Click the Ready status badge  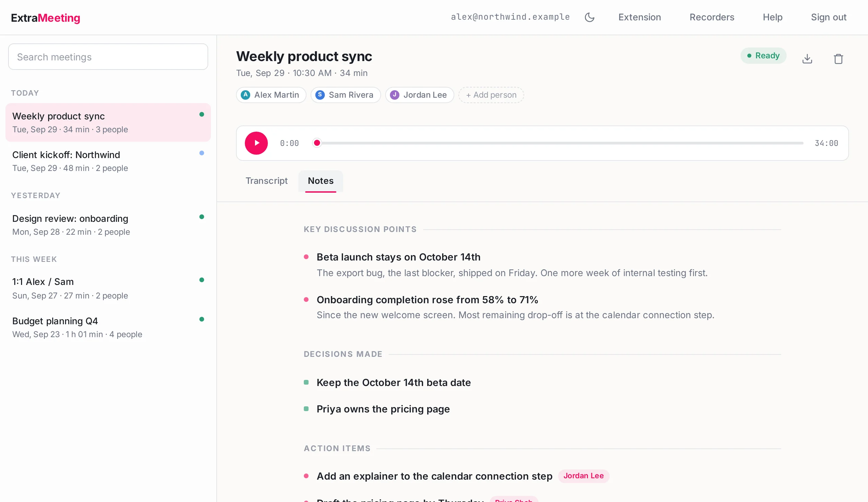pos(763,56)
